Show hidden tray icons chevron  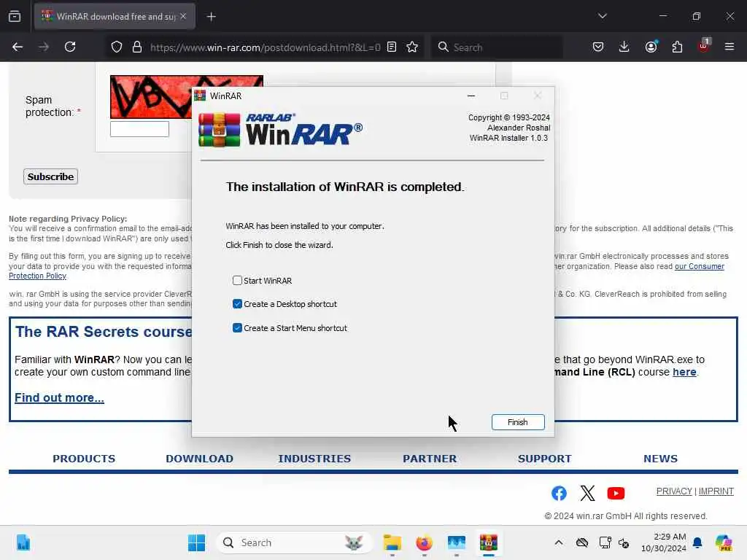558,542
